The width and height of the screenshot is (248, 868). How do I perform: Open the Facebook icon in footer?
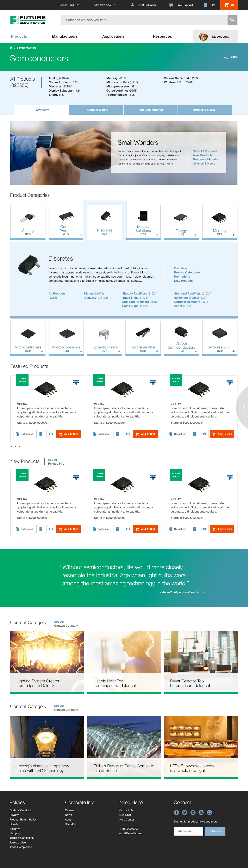click(x=176, y=812)
